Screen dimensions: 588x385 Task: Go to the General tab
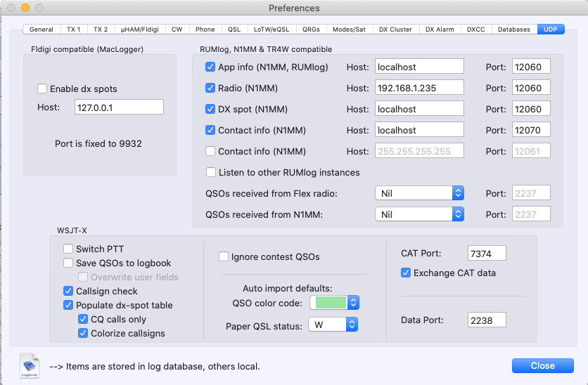click(41, 30)
